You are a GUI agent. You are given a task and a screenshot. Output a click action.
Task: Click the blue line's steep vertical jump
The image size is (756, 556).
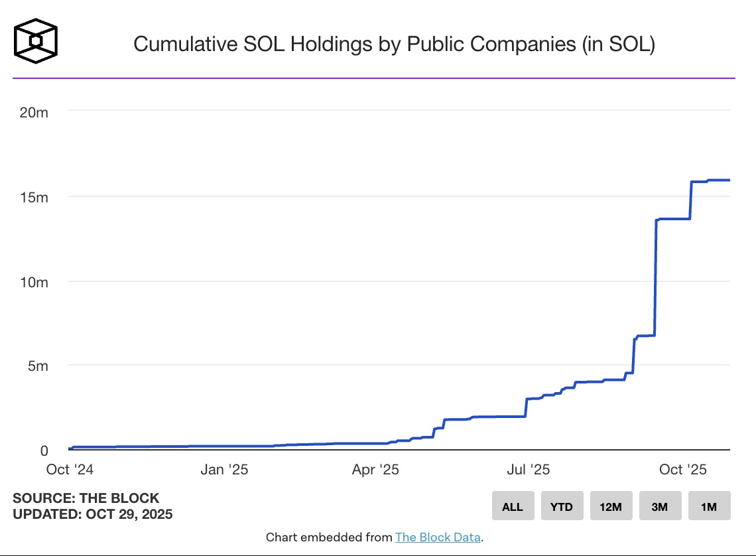tap(656, 279)
